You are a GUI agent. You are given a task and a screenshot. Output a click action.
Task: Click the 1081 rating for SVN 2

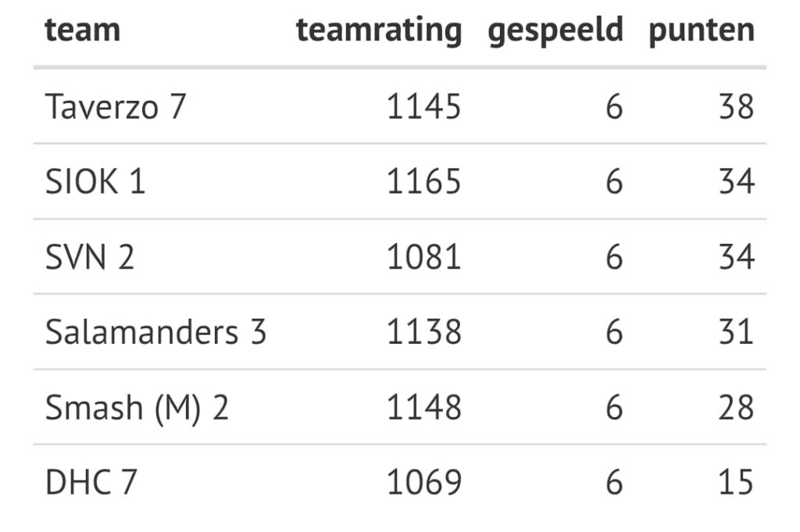(424, 257)
